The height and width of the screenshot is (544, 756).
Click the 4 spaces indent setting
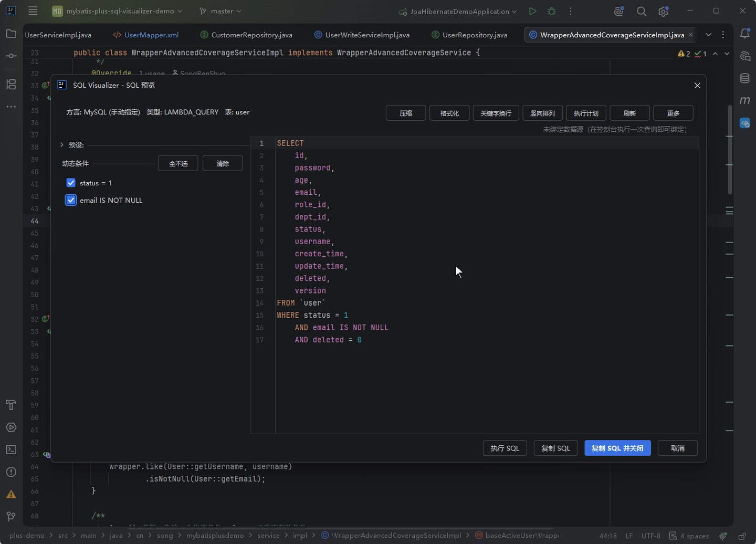tap(689, 536)
